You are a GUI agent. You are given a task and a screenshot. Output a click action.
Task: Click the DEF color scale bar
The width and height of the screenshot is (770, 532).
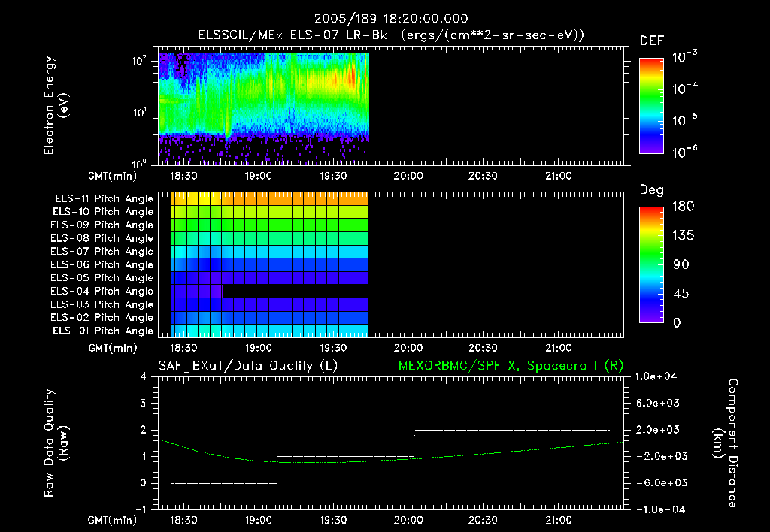[x=651, y=106]
